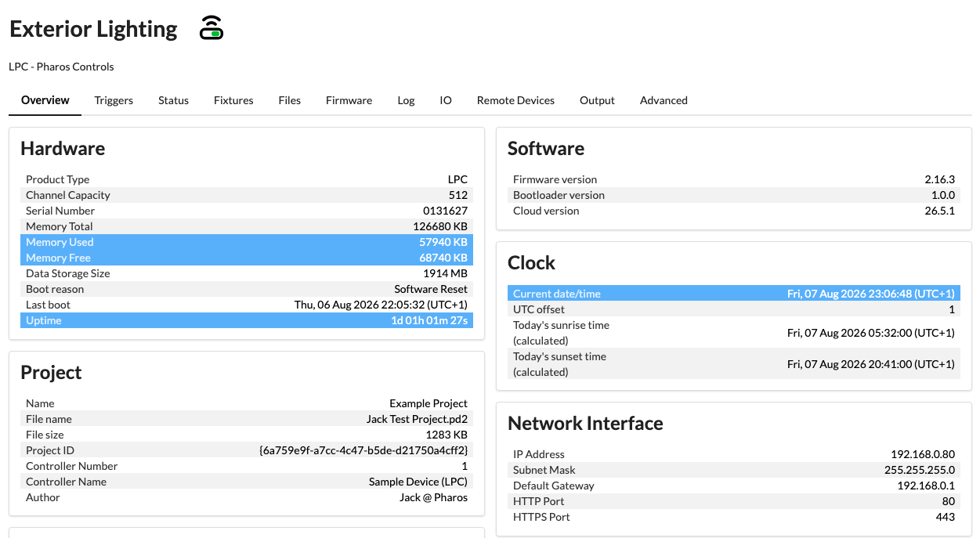Click the Software Reset boot reason
The image size is (980, 538).
click(431, 289)
